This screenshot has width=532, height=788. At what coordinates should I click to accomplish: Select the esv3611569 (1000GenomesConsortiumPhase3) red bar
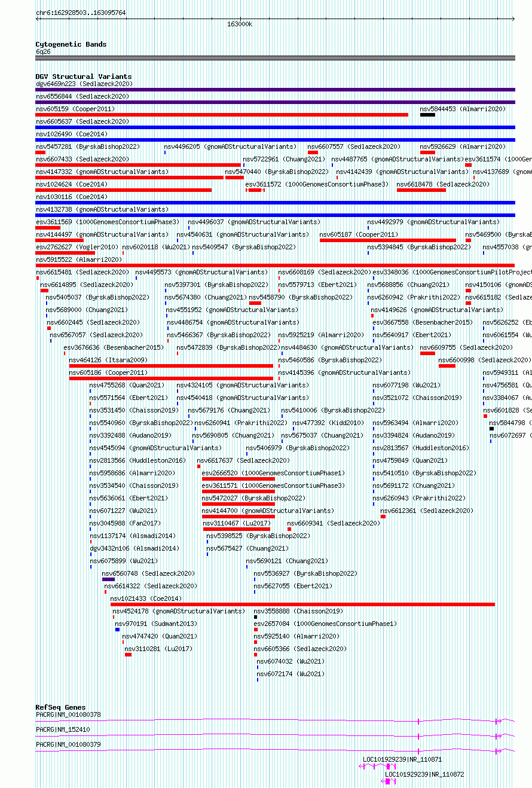point(48,228)
